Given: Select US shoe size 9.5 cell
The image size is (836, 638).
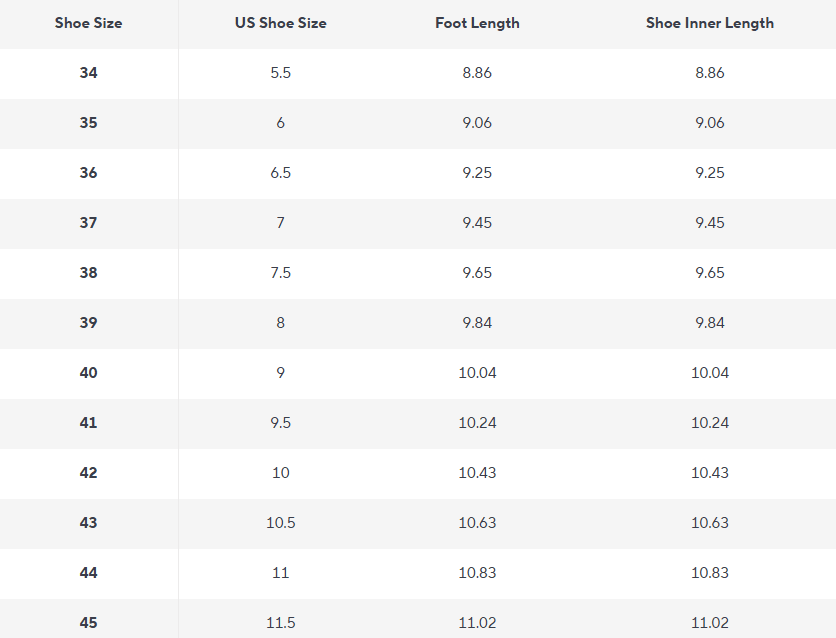Looking at the screenshot, I should point(280,423).
